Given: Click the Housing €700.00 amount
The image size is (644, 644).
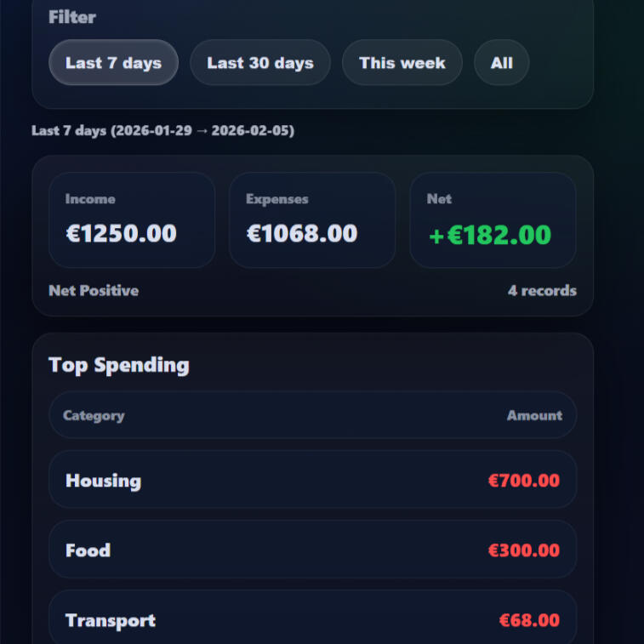Looking at the screenshot, I should coord(523,481).
